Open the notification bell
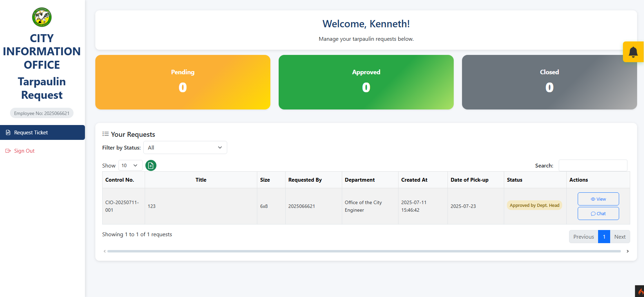The image size is (644, 297). (x=633, y=52)
